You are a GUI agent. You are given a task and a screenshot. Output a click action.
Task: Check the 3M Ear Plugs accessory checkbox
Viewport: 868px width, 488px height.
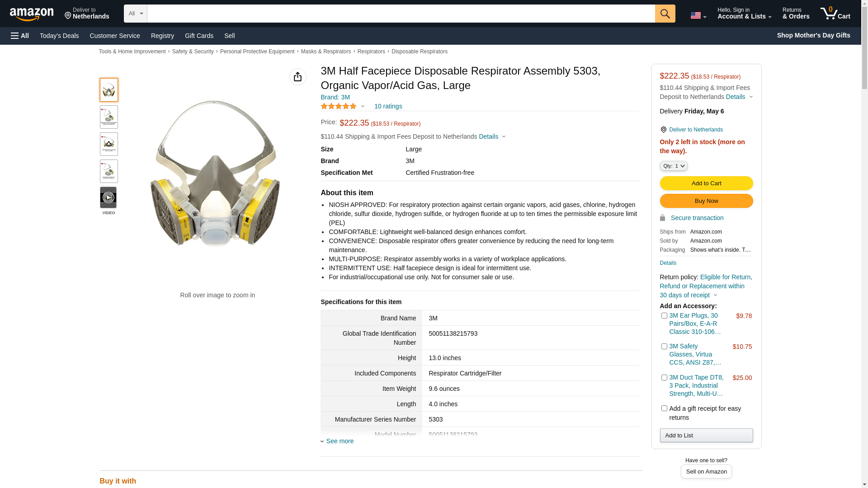pyautogui.click(x=664, y=316)
